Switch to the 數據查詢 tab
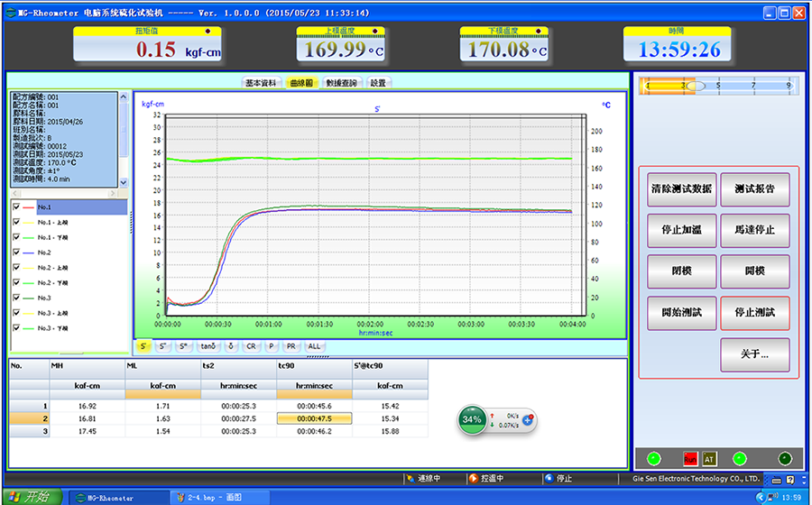This screenshot has width=812, height=505. coord(341,83)
